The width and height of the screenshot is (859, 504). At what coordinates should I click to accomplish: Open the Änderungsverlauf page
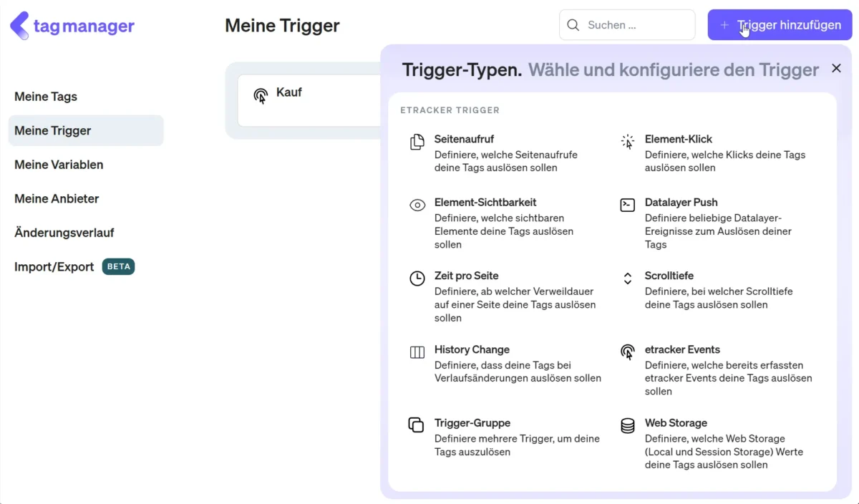64,233
